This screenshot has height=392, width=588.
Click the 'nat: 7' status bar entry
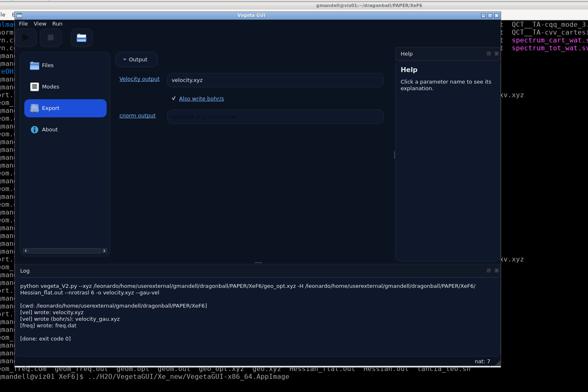[x=482, y=361]
